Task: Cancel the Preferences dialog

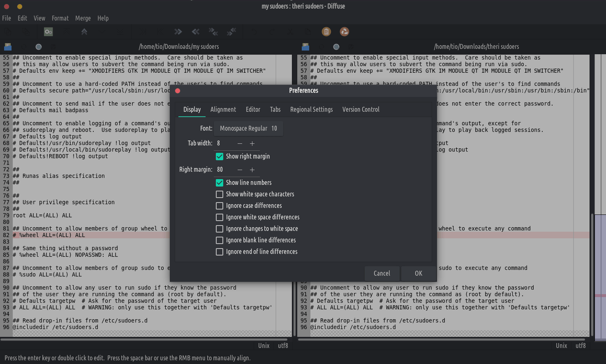Action: coord(382,273)
